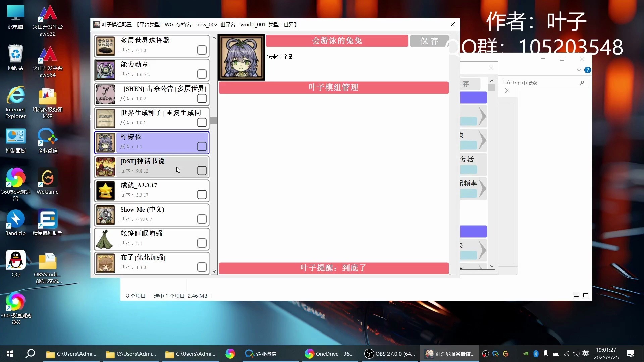Enable the 神话书说 mod checkbox
The width and height of the screenshot is (644, 362).
(202, 171)
